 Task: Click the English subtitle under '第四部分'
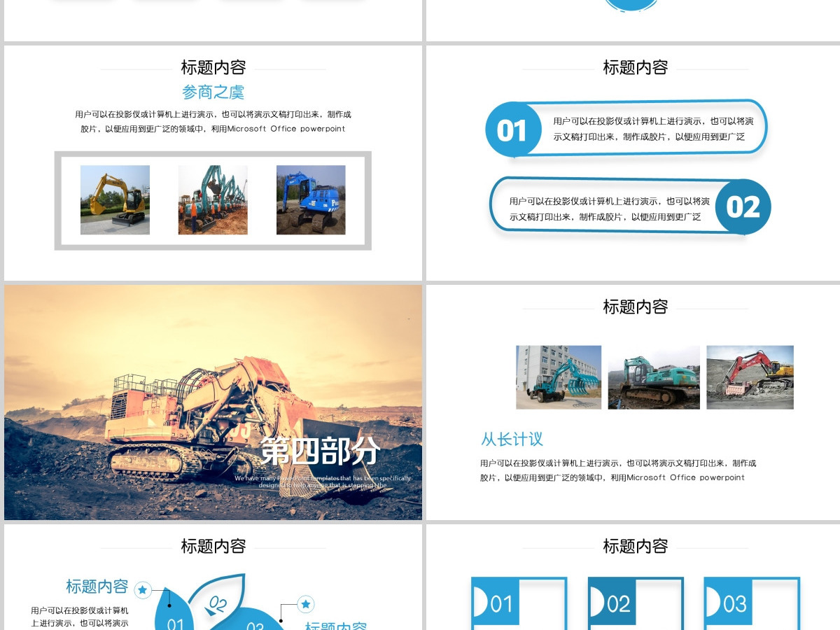click(x=323, y=482)
